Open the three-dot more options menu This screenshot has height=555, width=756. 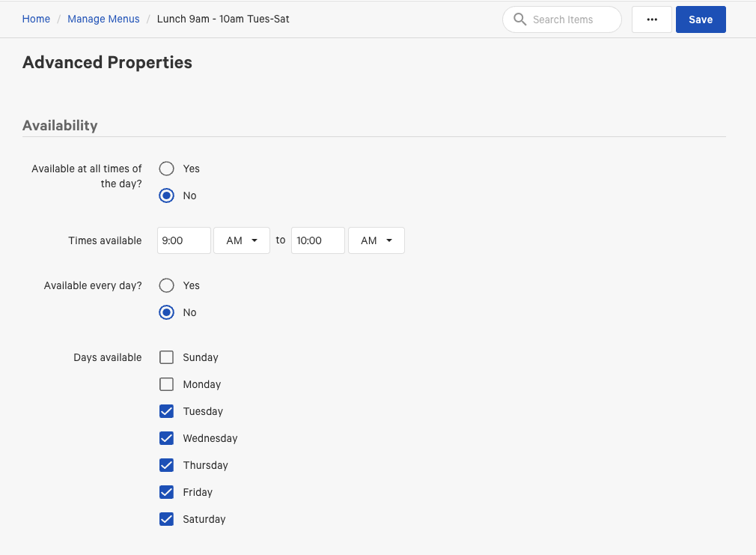pyautogui.click(x=651, y=19)
